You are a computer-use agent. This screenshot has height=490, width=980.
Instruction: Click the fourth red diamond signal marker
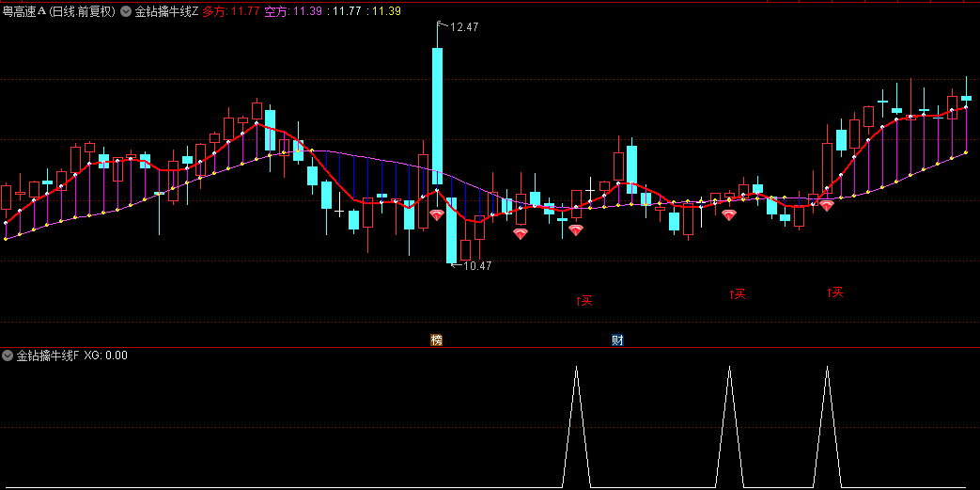(729, 215)
